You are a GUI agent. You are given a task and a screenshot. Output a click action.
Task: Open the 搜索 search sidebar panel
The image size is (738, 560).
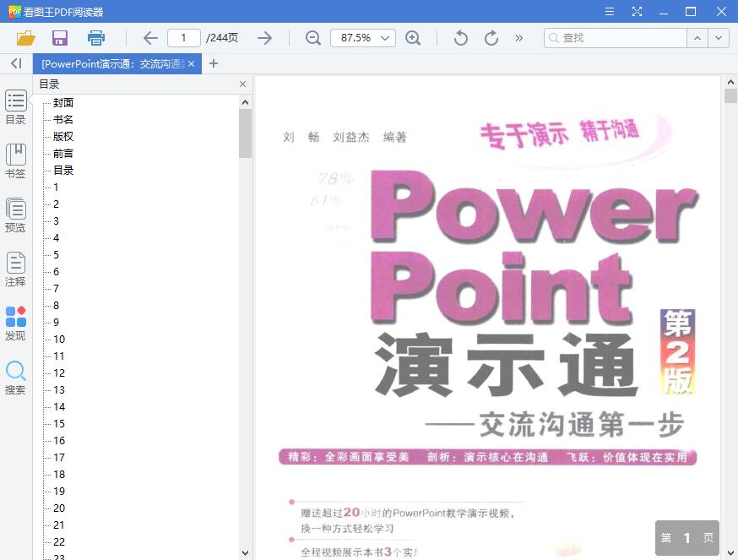pyautogui.click(x=15, y=378)
